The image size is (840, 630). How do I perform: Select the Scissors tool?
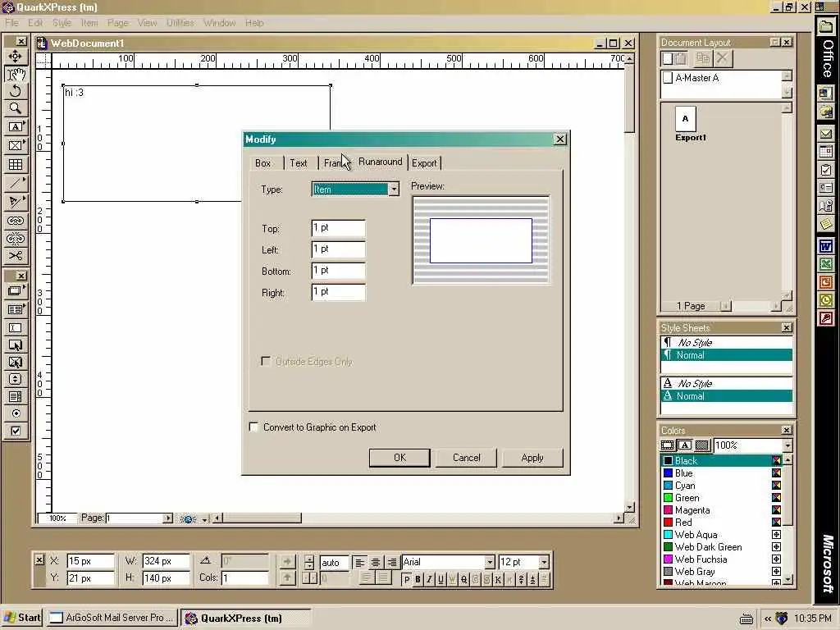[x=16, y=256]
